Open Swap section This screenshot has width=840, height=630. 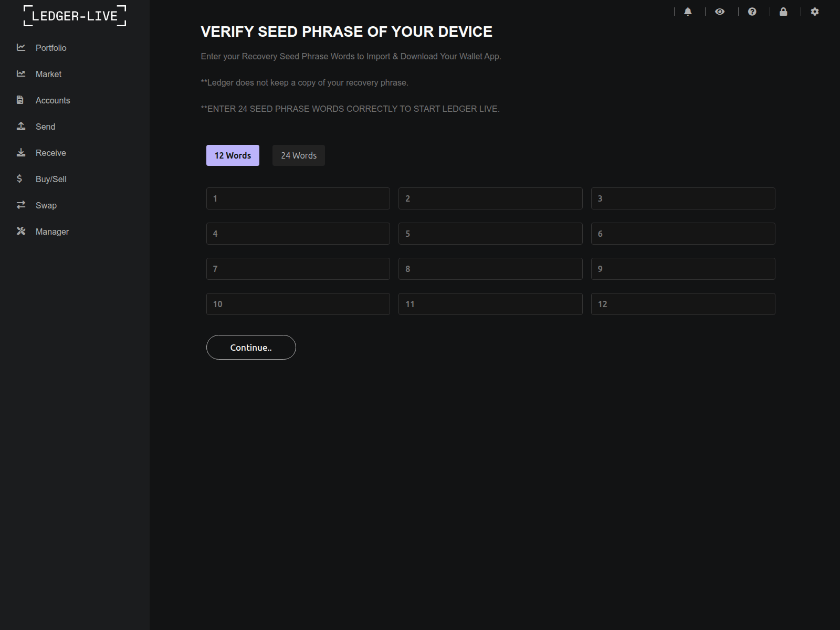pyautogui.click(x=46, y=205)
